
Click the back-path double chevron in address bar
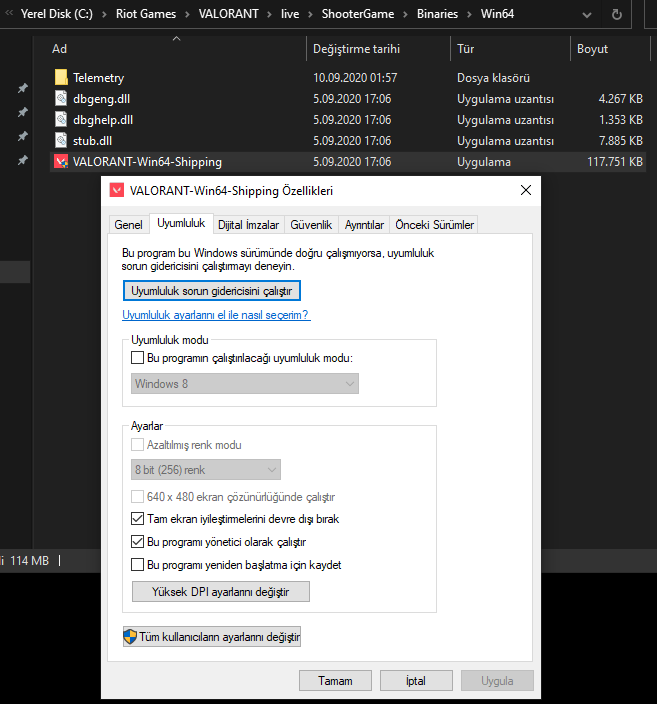click(x=9, y=13)
